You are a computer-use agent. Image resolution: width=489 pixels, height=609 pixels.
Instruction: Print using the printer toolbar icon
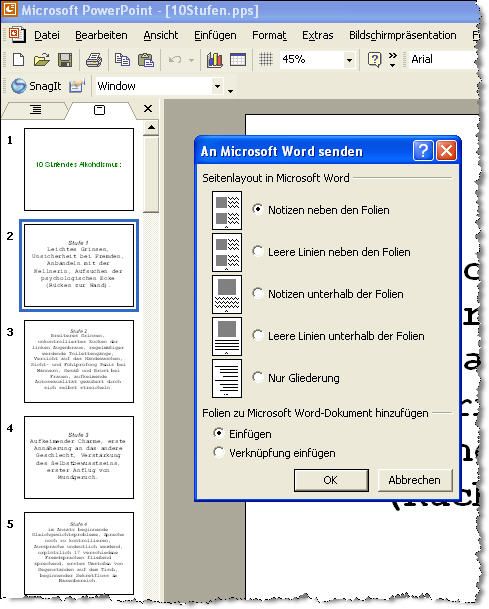point(94,60)
